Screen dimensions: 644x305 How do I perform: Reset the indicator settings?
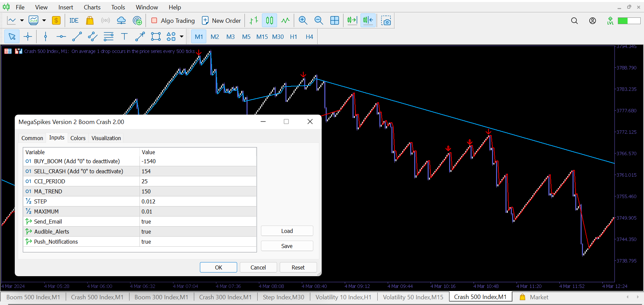tap(298, 267)
